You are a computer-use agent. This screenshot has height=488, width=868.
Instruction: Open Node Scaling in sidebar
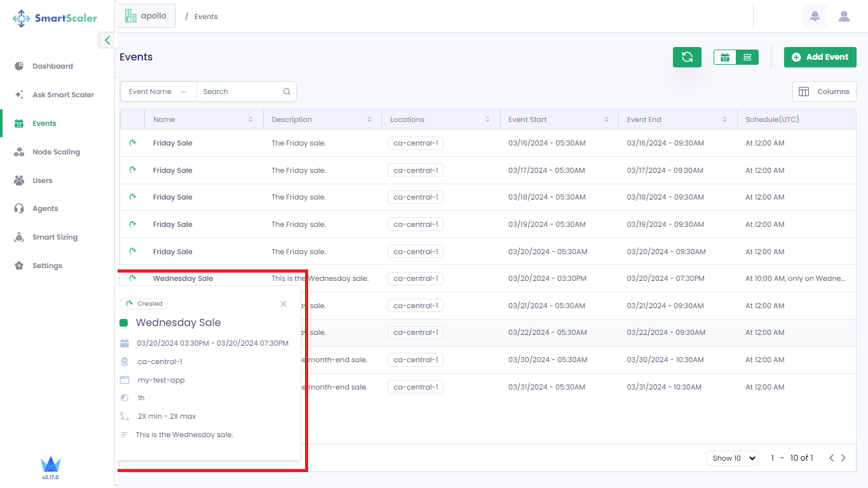pos(56,152)
